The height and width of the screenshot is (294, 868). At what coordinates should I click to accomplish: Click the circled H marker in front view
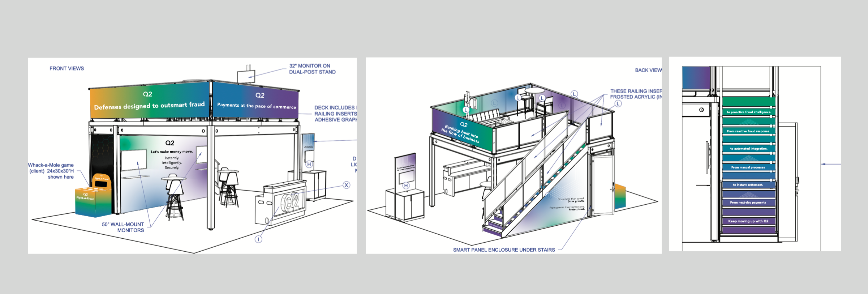click(x=309, y=164)
